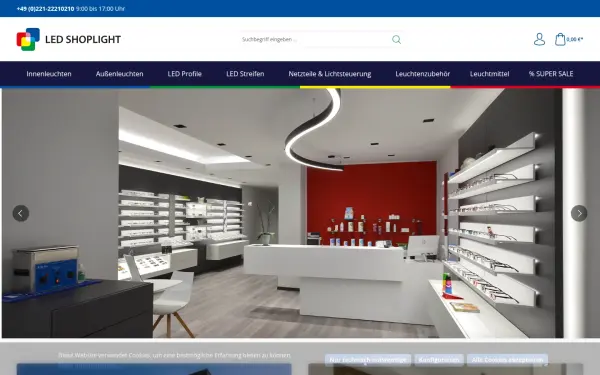
Task: Click the LED Shoplight colored squares logo
Action: [28, 39]
